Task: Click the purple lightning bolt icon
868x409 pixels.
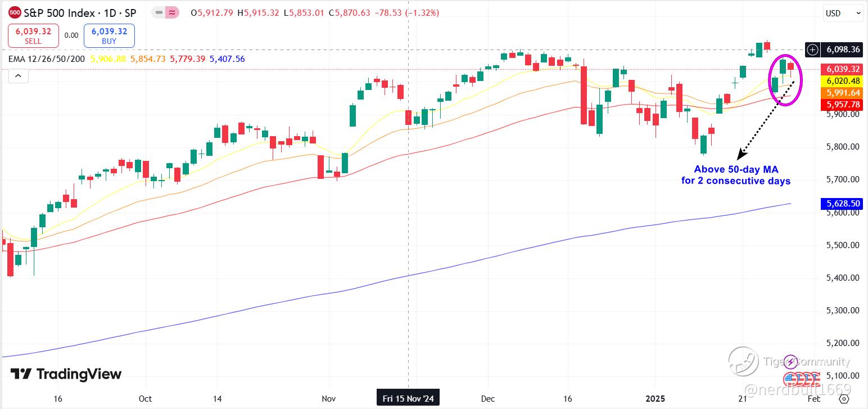Action: 791,361
